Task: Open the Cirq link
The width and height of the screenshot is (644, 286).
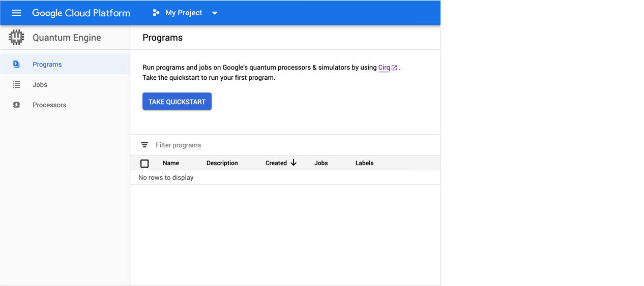Action: coord(384,67)
